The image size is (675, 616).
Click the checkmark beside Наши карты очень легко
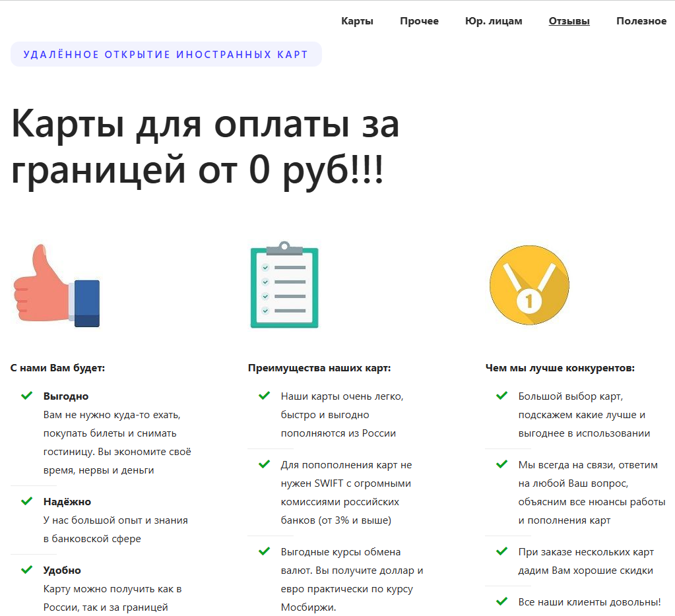point(265,395)
